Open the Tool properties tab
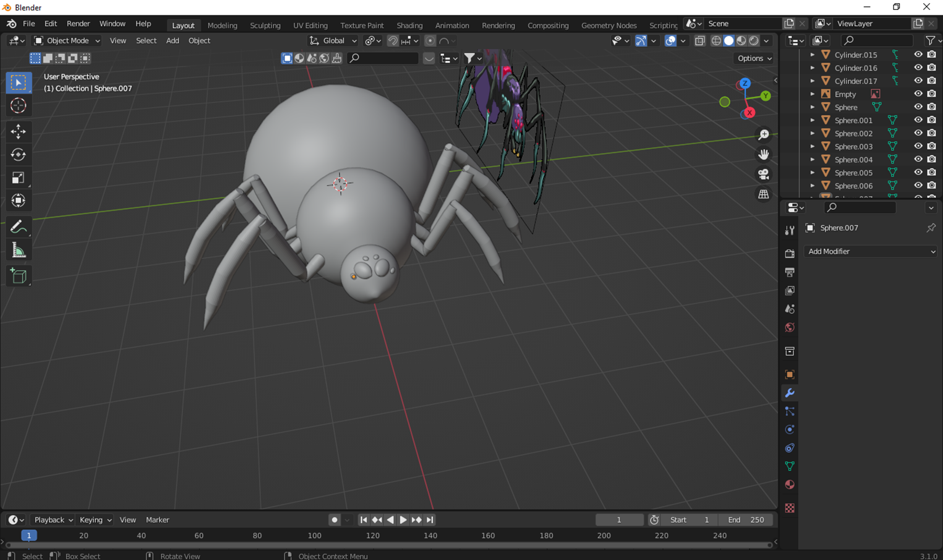Screen dimensions: 943x560 (790, 230)
